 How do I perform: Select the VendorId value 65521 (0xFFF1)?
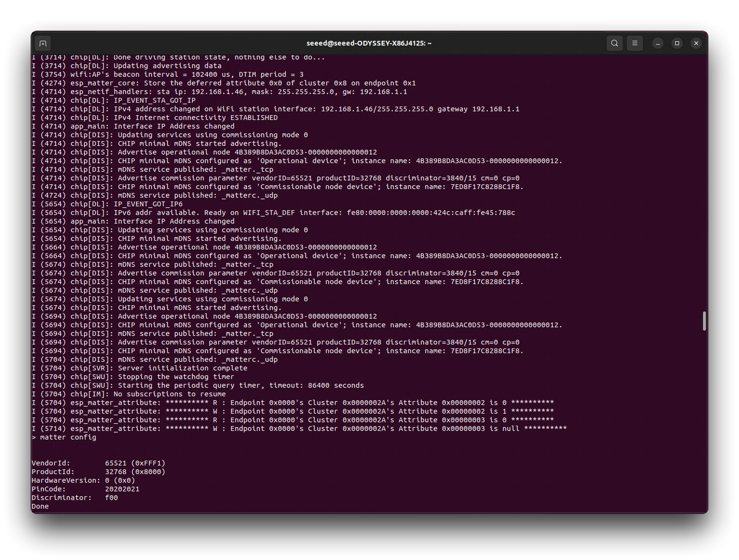point(135,463)
